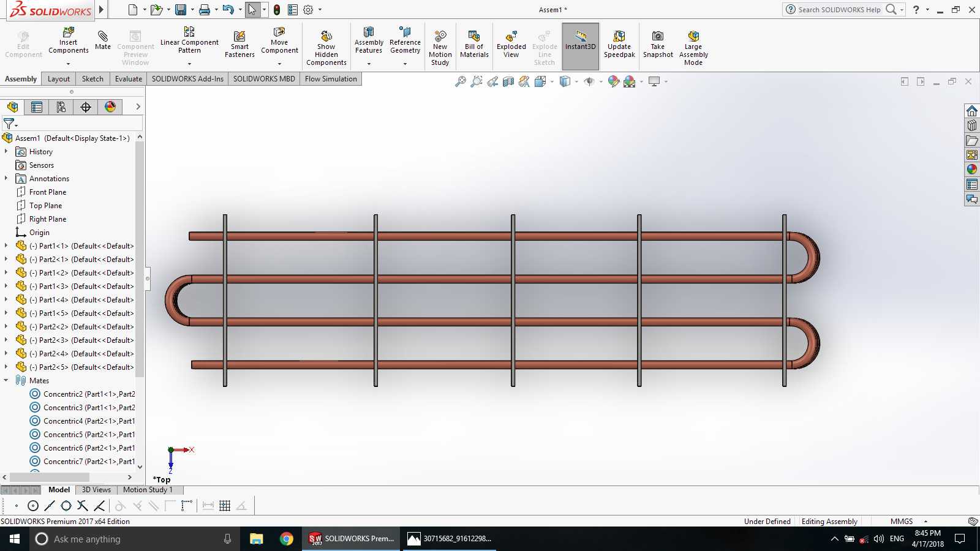Click the Zoom to Area icon

(477, 81)
